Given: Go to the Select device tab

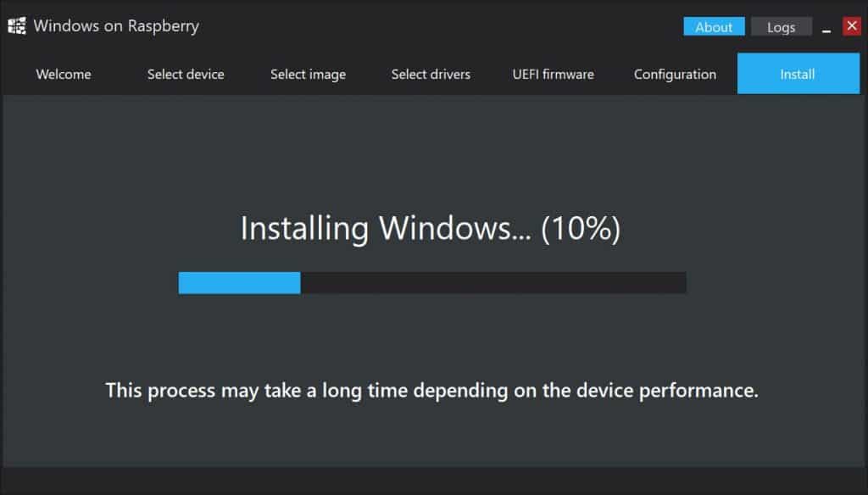Looking at the screenshot, I should coord(186,75).
